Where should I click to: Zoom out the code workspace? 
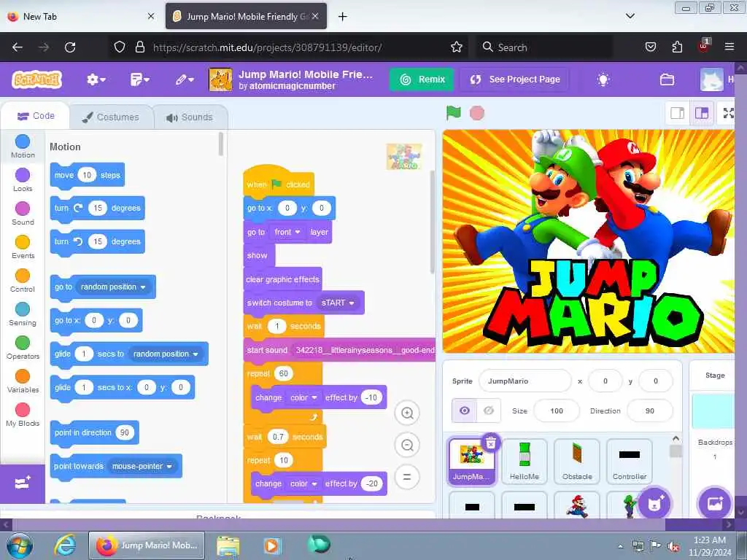coord(407,445)
